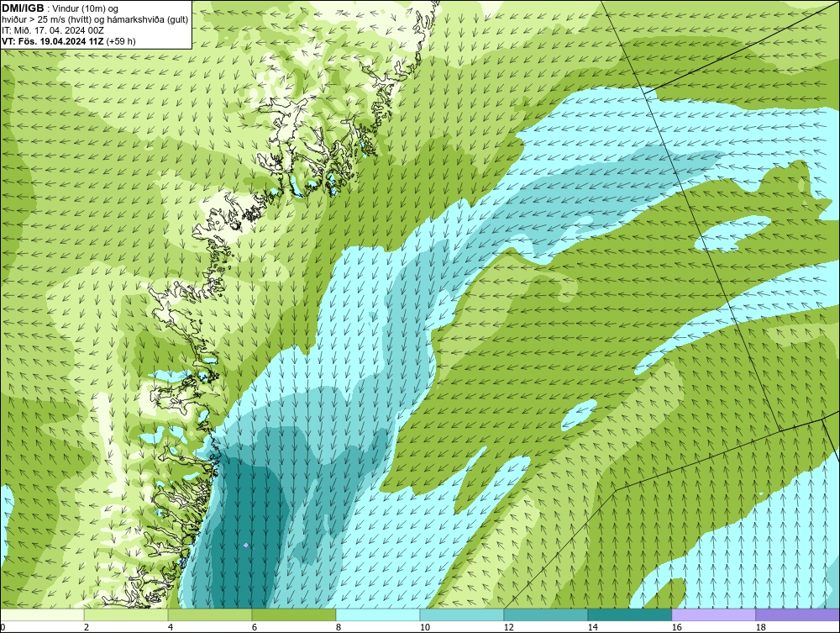Click the 8-10 m/s light cyan legend swatch
Screen dimensions: 840x633
click(378, 615)
